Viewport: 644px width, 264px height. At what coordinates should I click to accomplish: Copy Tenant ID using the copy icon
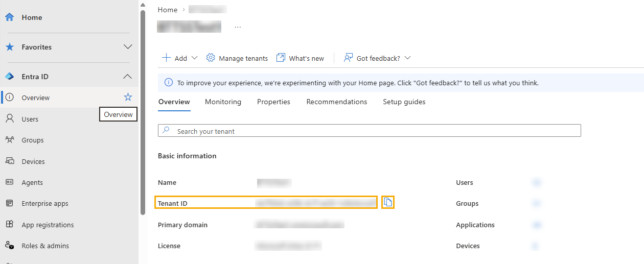[x=388, y=202]
